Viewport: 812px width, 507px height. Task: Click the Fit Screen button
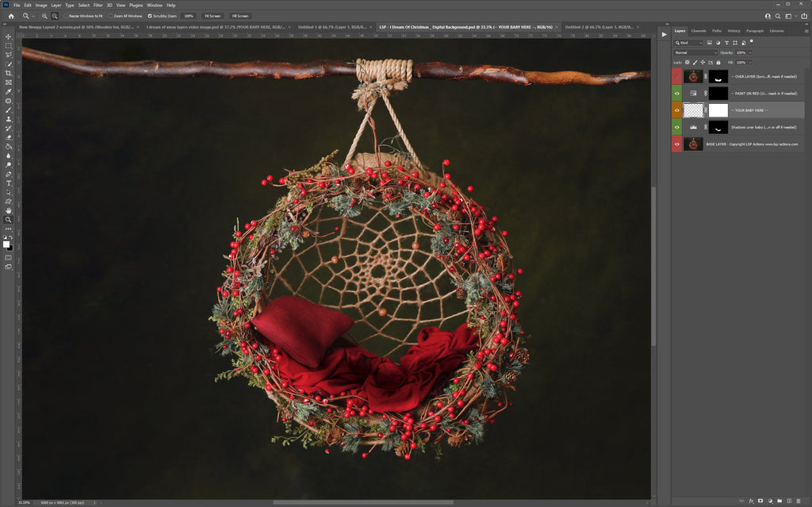pyautogui.click(x=213, y=16)
